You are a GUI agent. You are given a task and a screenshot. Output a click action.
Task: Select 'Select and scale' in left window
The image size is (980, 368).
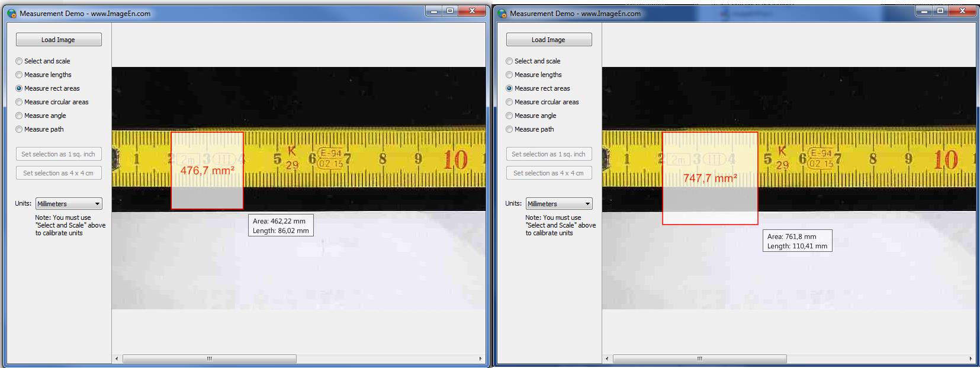pyautogui.click(x=43, y=61)
